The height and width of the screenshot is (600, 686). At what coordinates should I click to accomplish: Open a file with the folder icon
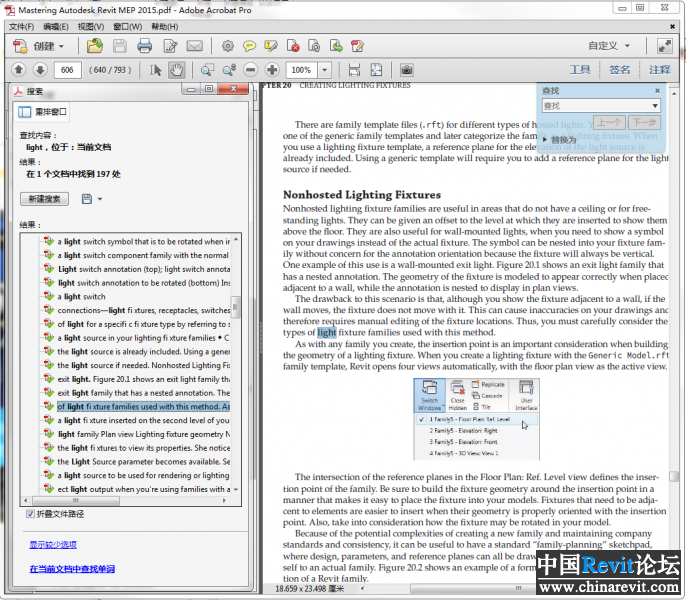94,46
